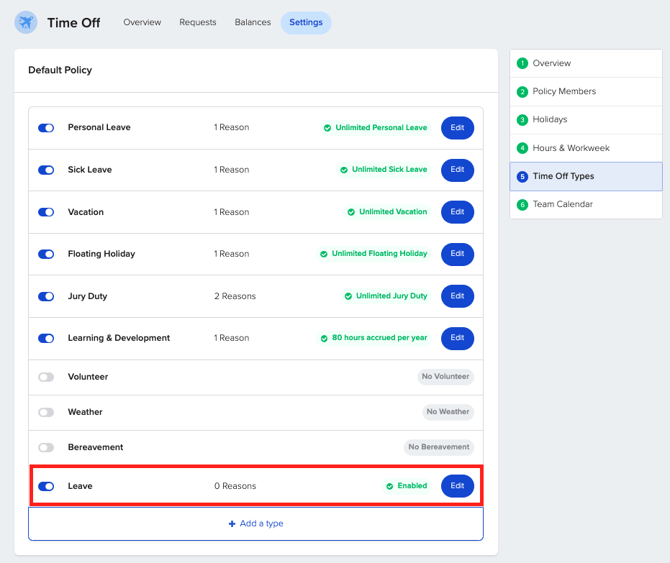The width and height of the screenshot is (670, 563).
Task: Edit the Personal Leave type
Action: pyautogui.click(x=457, y=128)
